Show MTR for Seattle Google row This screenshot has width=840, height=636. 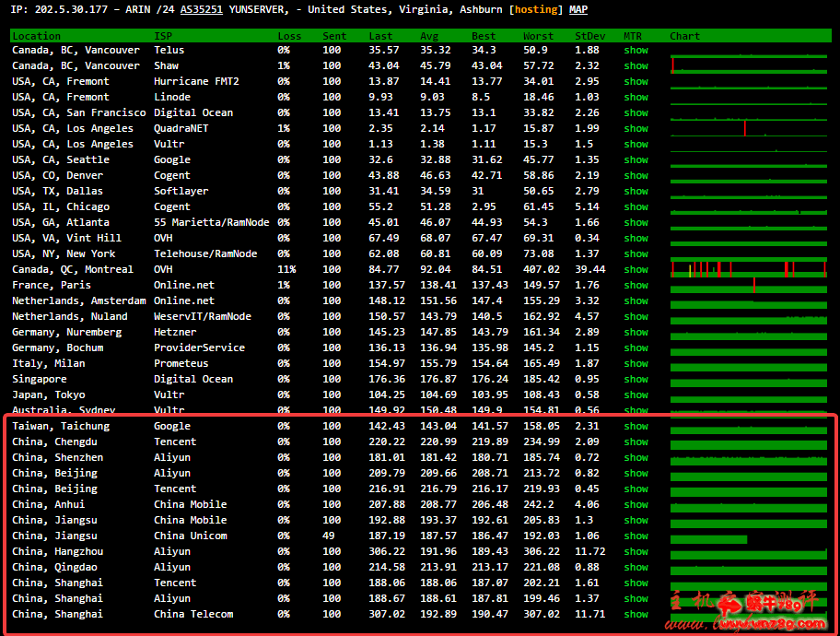click(x=636, y=160)
